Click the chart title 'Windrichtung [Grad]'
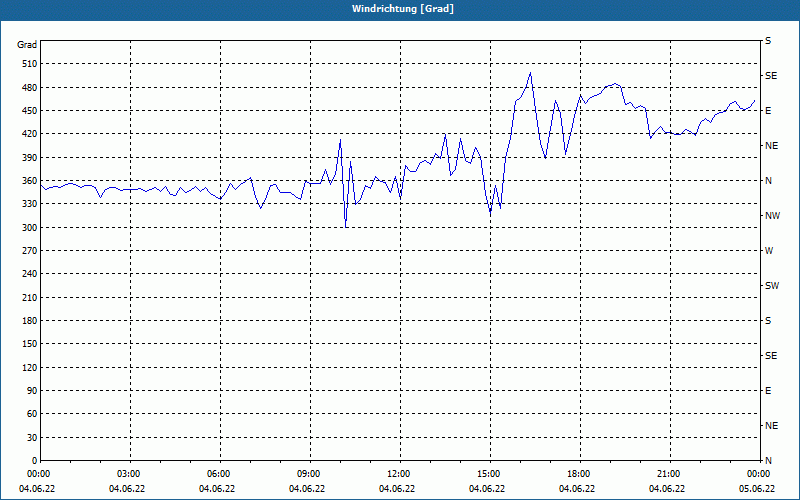Screen dimensions: 800x500 click(403, 9)
